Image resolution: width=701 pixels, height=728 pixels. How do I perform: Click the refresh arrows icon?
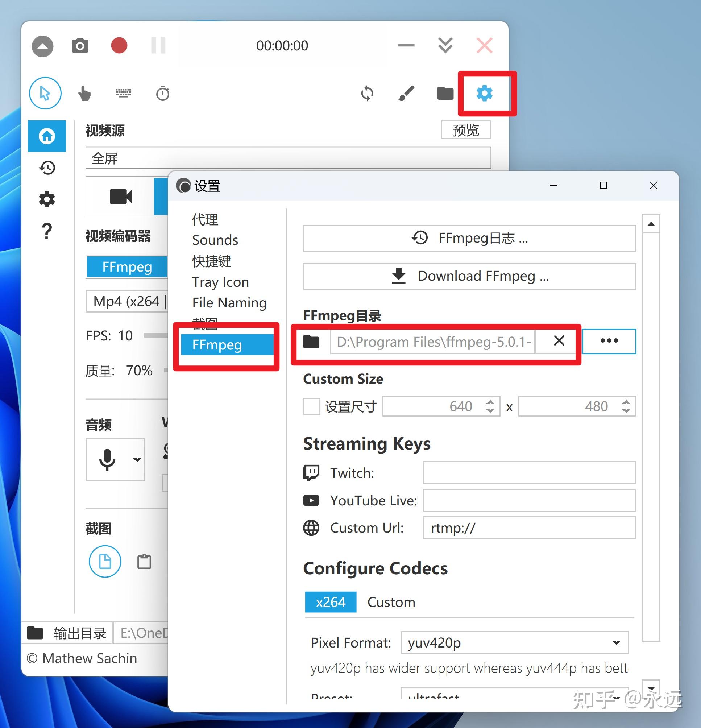367,93
